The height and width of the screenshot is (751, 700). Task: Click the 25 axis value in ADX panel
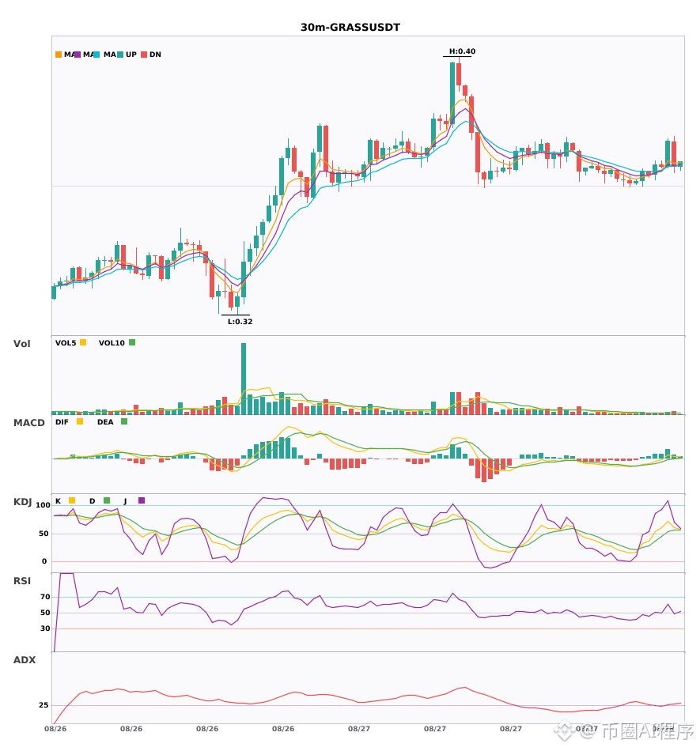(x=44, y=705)
